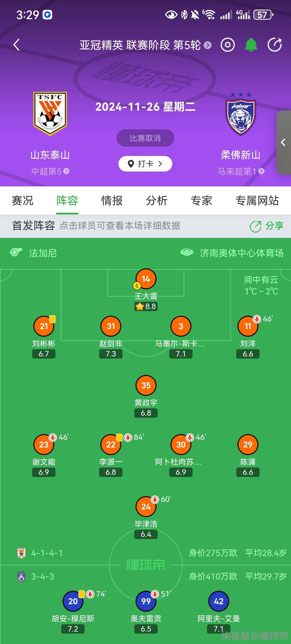Switch to the 赛况 tab

tap(22, 201)
